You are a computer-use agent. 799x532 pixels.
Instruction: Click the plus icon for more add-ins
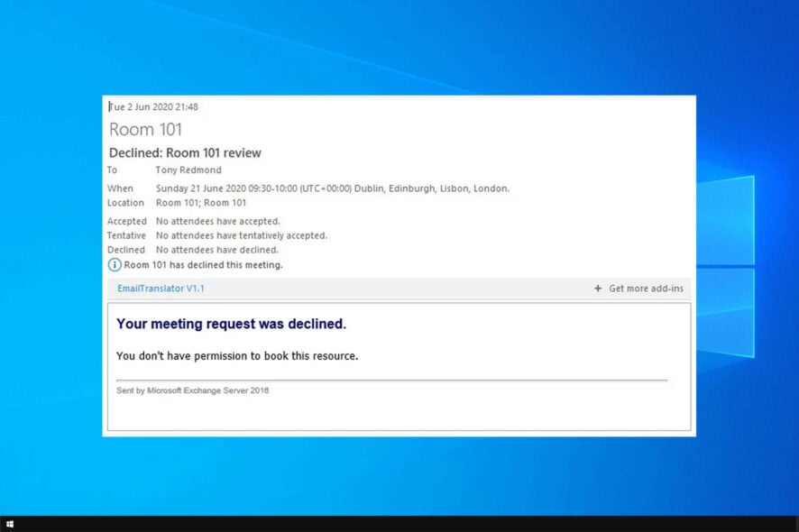tap(598, 289)
